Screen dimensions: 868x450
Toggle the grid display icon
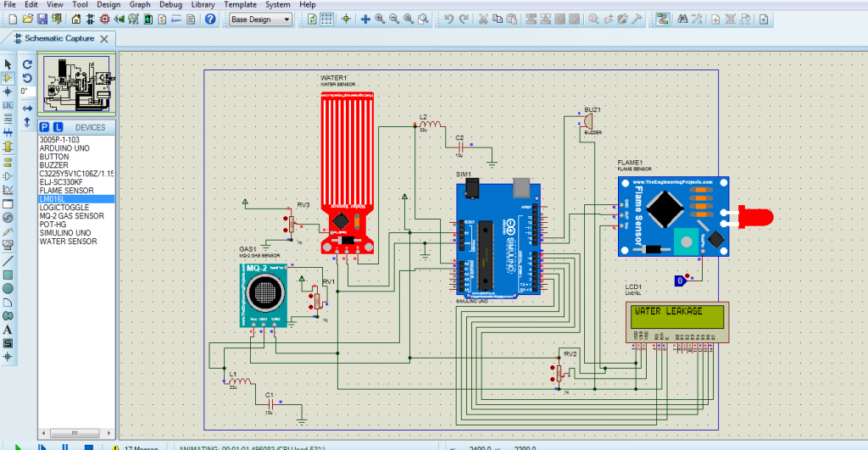[326, 19]
